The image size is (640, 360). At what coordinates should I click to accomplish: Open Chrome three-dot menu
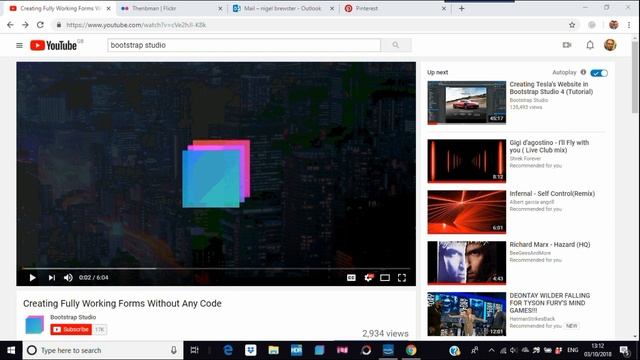point(629,25)
